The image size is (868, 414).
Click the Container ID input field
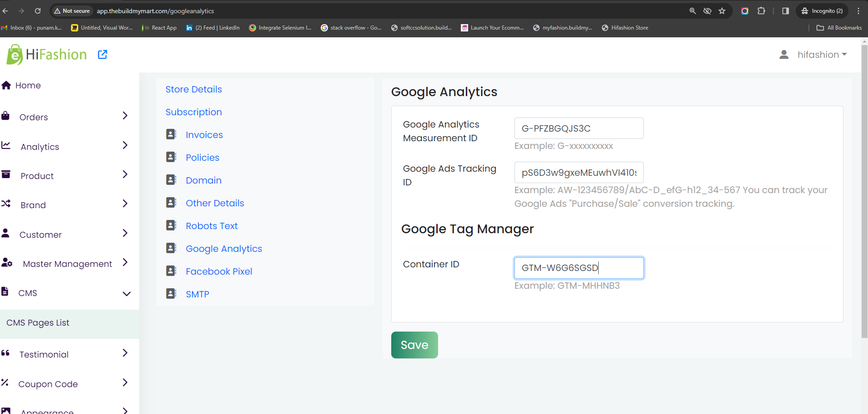click(x=579, y=268)
